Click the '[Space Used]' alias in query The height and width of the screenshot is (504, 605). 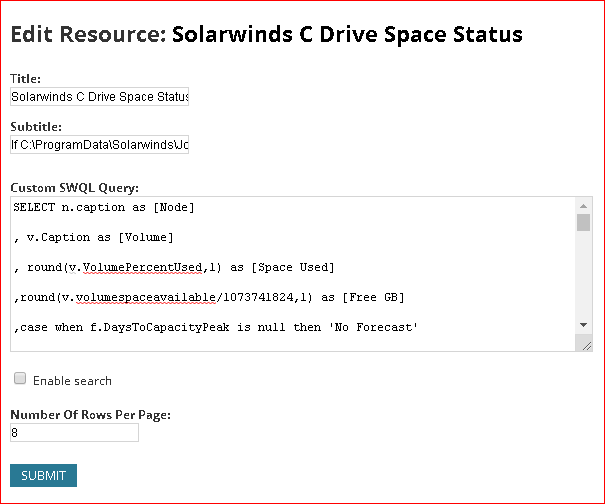point(293,267)
